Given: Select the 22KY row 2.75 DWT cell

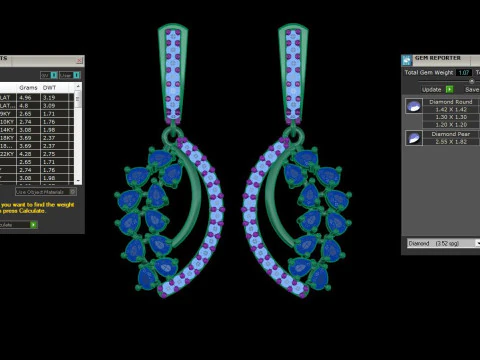Looking at the screenshot, I should (x=55, y=154).
